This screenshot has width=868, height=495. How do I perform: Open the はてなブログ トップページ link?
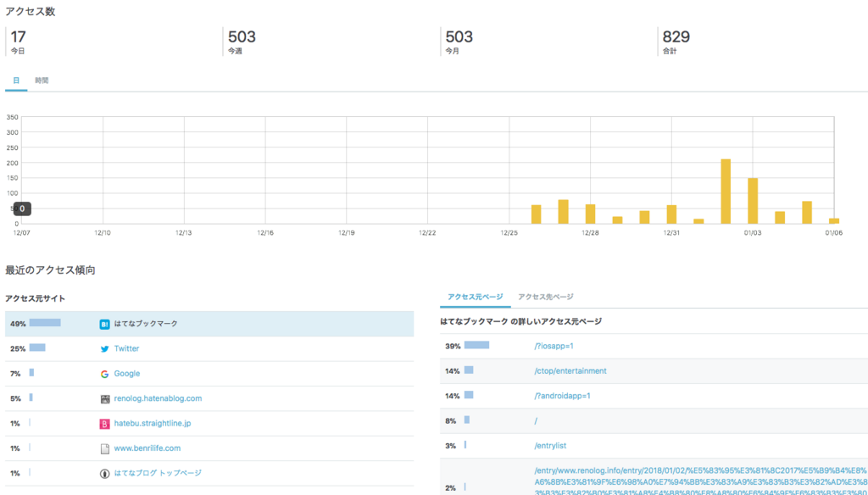coord(158,474)
